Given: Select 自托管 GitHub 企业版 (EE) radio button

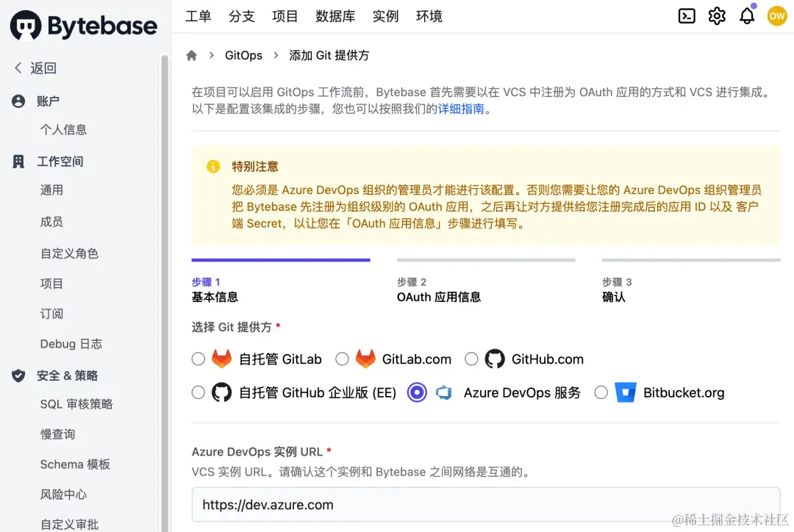Looking at the screenshot, I should point(198,392).
